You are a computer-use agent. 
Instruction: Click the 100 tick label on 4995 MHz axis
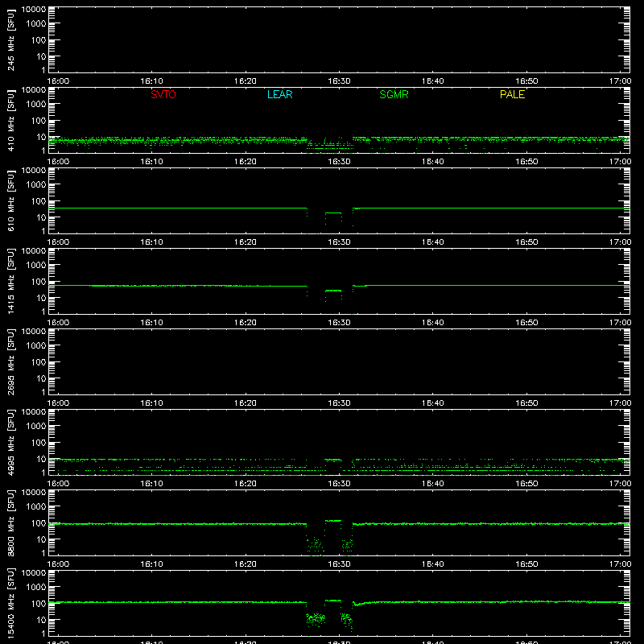click(39, 443)
